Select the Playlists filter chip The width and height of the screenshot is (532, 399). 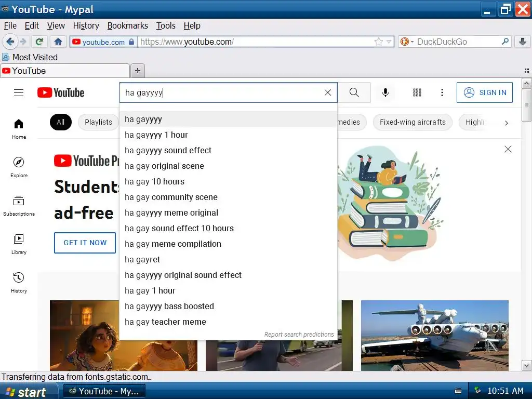click(x=98, y=122)
